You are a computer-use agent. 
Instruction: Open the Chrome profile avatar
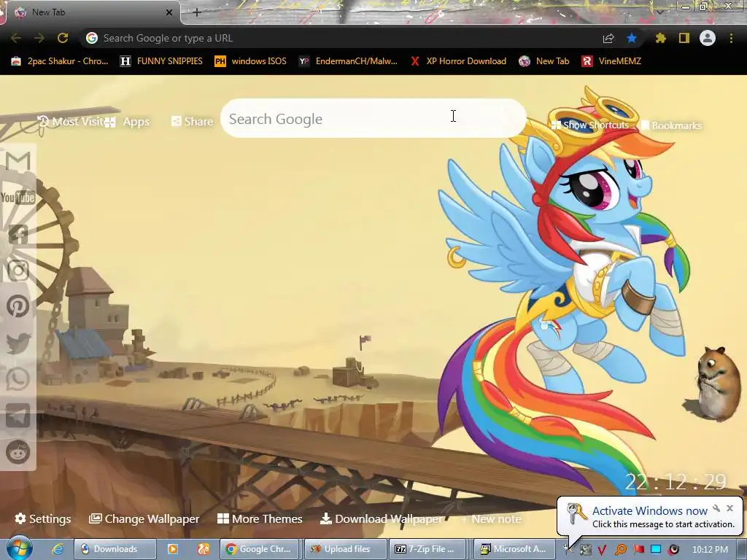pos(708,38)
